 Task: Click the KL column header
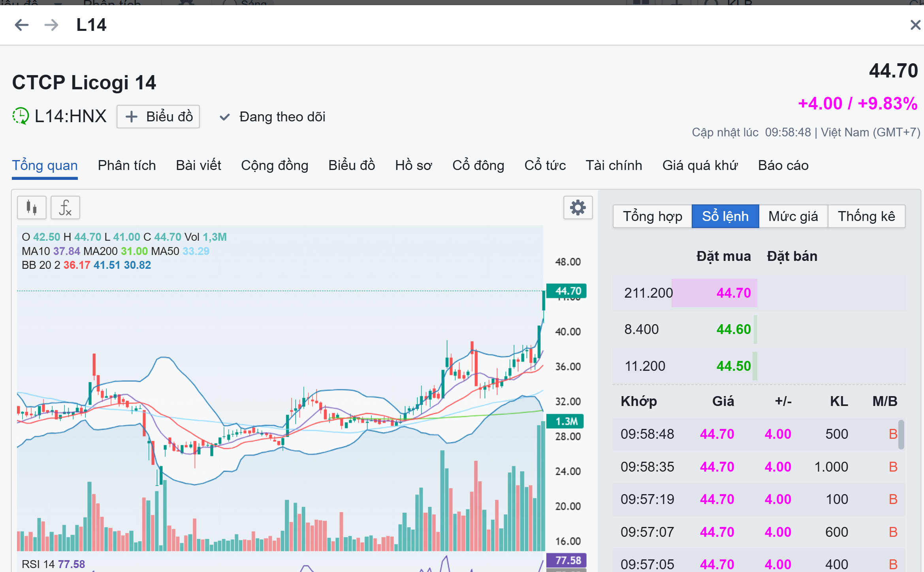tap(839, 401)
